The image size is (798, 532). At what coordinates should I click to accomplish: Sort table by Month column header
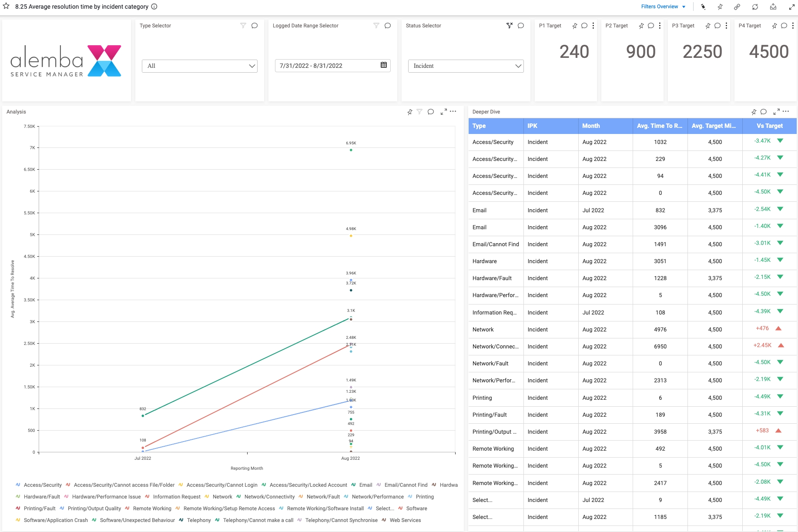(x=591, y=126)
